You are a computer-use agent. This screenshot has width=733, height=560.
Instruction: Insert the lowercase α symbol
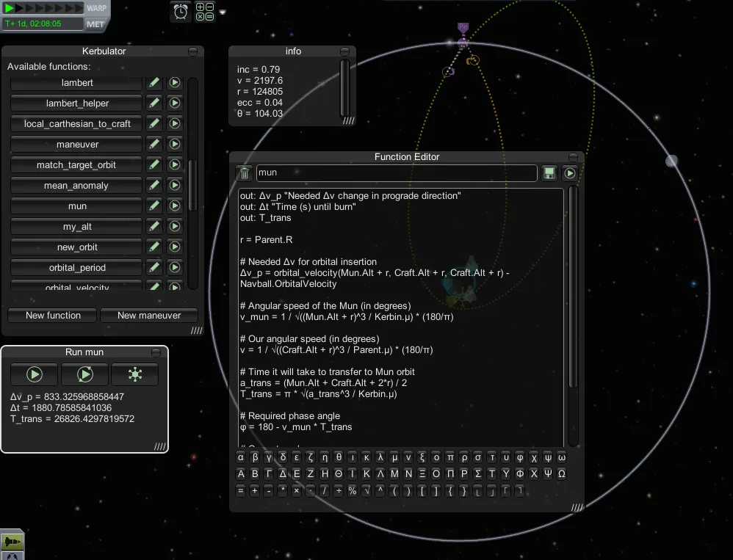click(x=241, y=458)
